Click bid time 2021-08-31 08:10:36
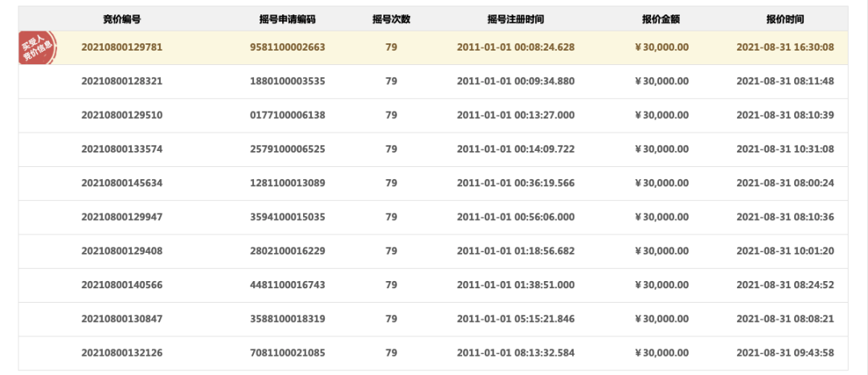868x375 pixels. (x=785, y=217)
